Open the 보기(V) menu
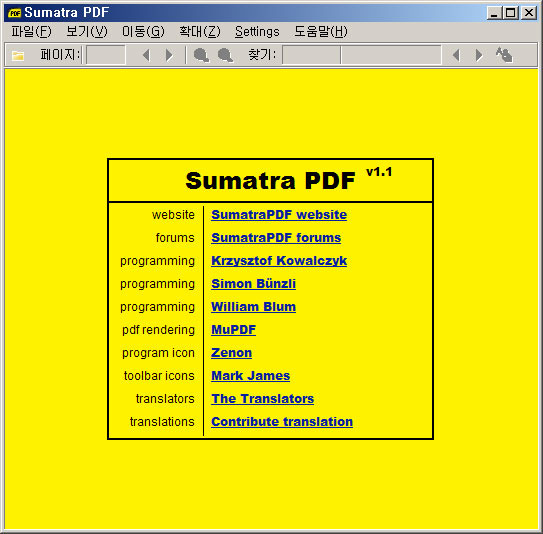 pos(87,32)
